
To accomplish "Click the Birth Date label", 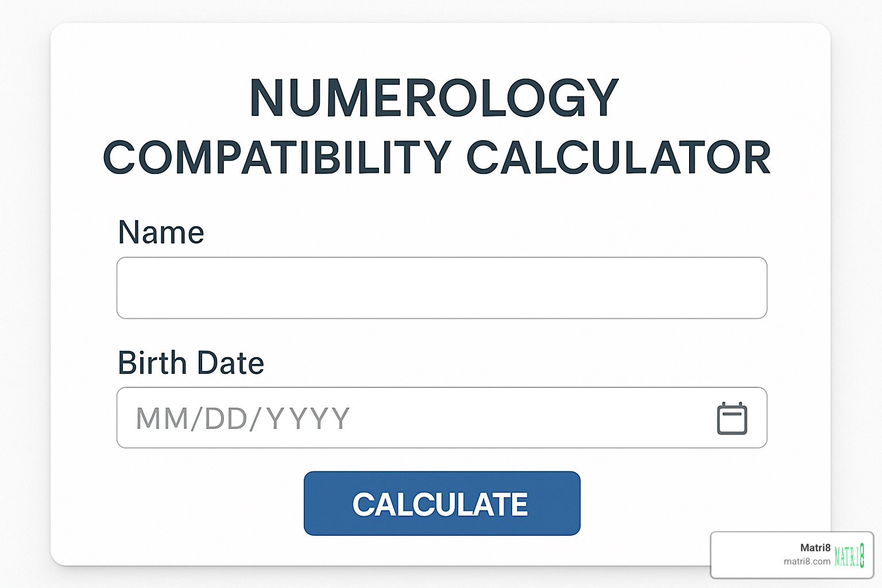I will [x=190, y=362].
